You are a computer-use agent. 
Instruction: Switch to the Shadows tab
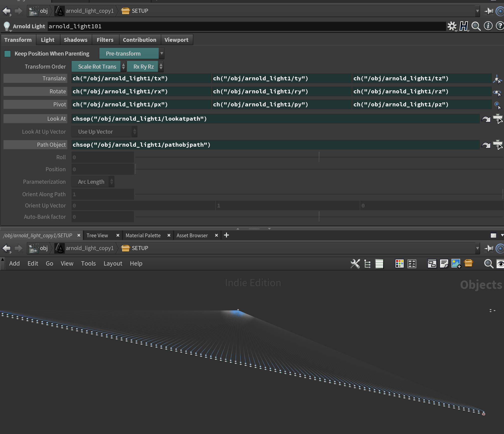76,40
